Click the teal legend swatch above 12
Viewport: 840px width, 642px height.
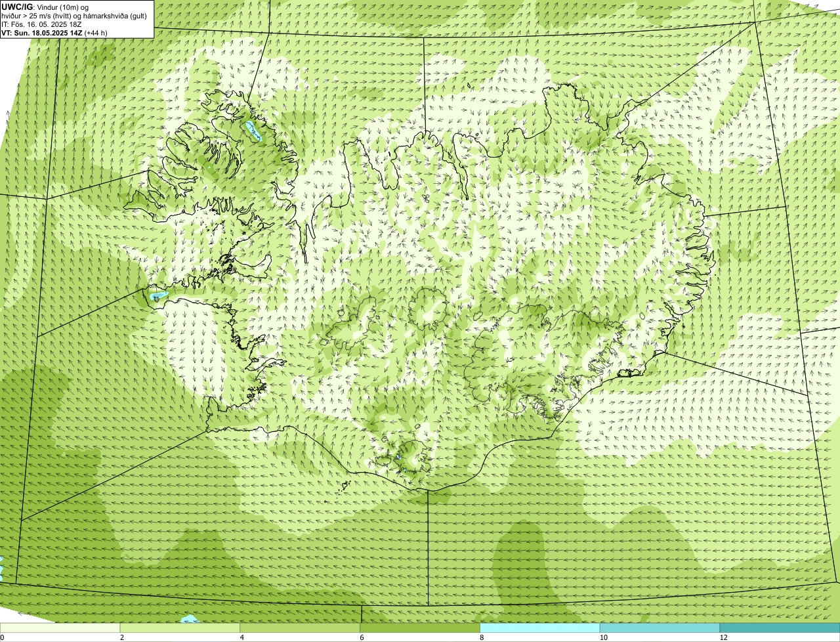780,628
